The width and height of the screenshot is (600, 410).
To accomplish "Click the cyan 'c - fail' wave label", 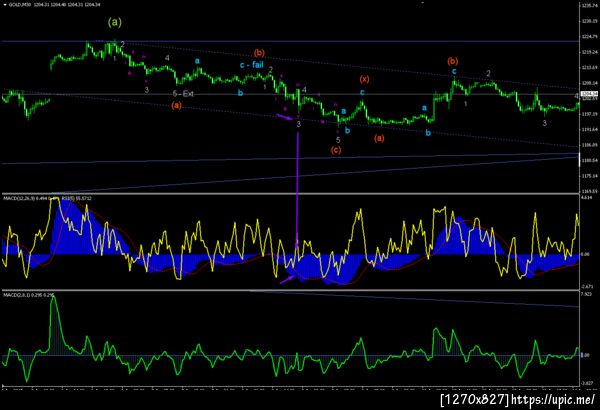I will tap(251, 65).
